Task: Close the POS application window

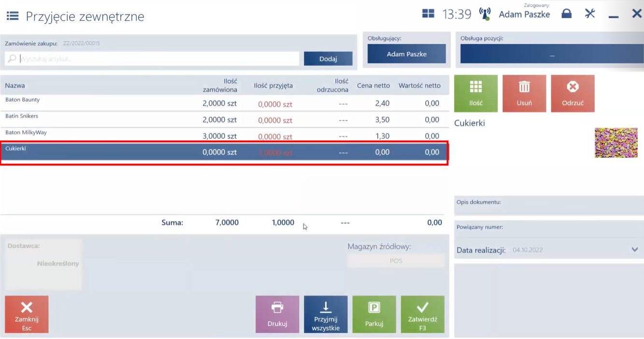Action: tap(637, 14)
